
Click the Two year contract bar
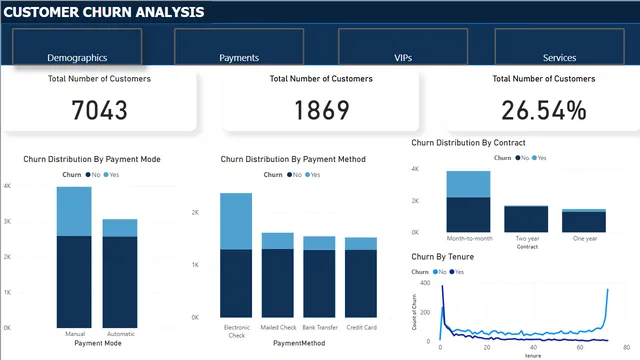[526, 219]
